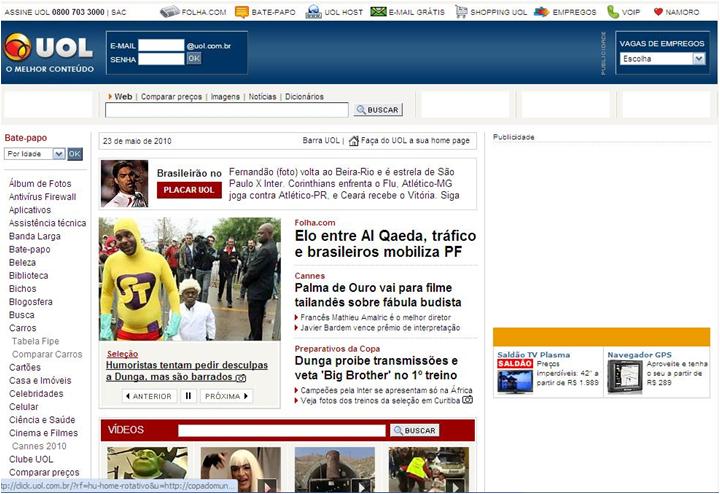
Task: Click camera icon next to Curitiba photos
Action: click(467, 400)
